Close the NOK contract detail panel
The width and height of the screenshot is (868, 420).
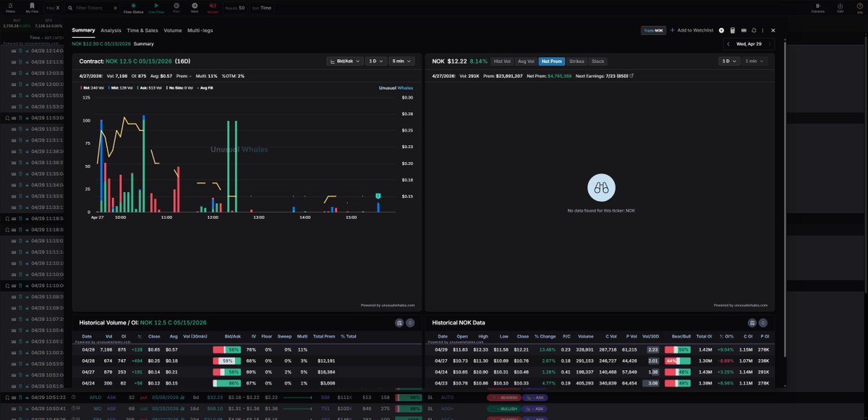pos(773,30)
